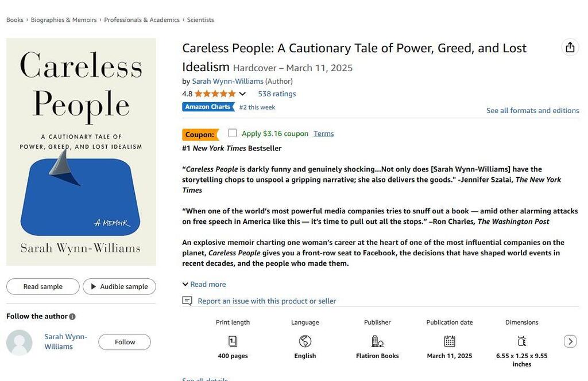Show the next product details with the arrow
Image resolution: width=588 pixels, height=381 pixels.
(x=570, y=341)
